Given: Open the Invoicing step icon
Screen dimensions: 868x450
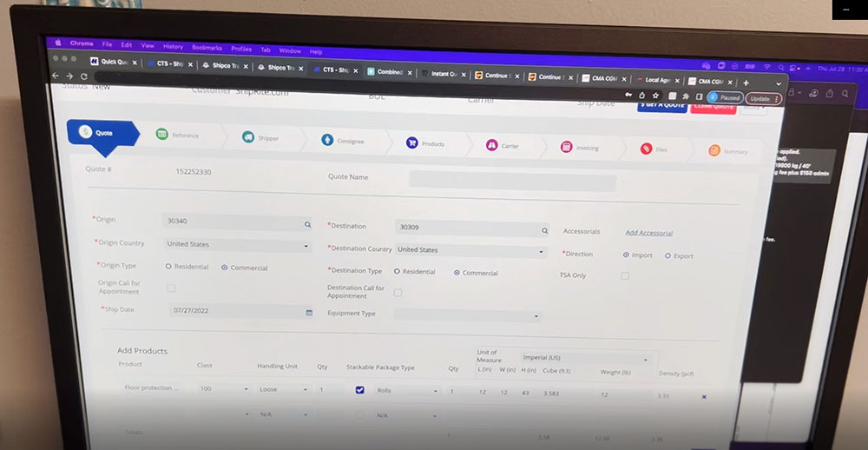Looking at the screenshot, I should [566, 147].
